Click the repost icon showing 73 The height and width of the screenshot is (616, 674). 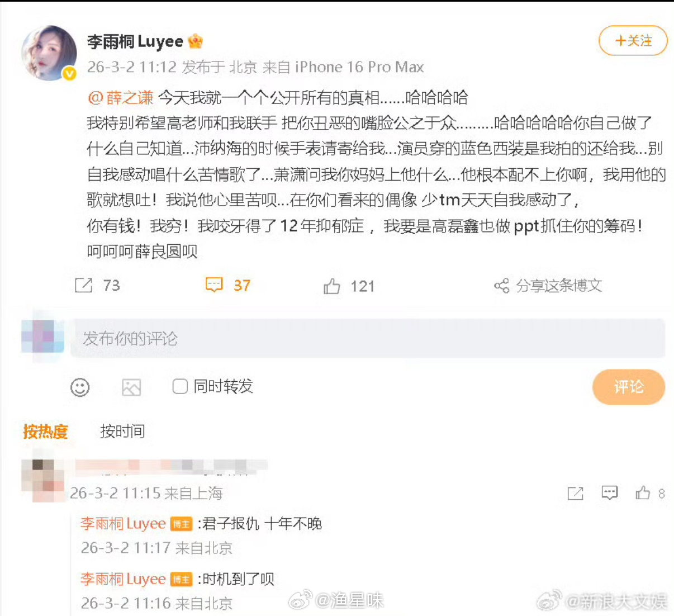[83, 286]
